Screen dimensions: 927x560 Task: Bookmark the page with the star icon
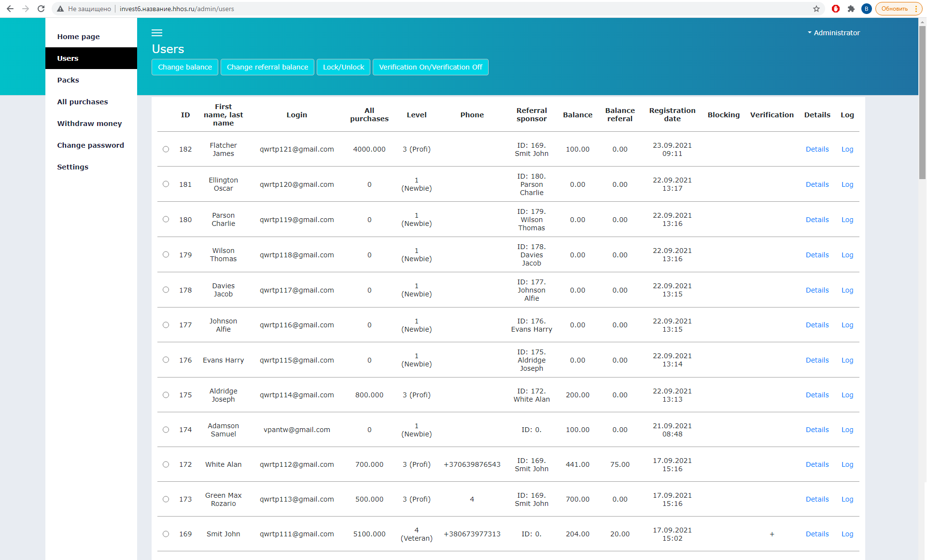pyautogui.click(x=816, y=9)
